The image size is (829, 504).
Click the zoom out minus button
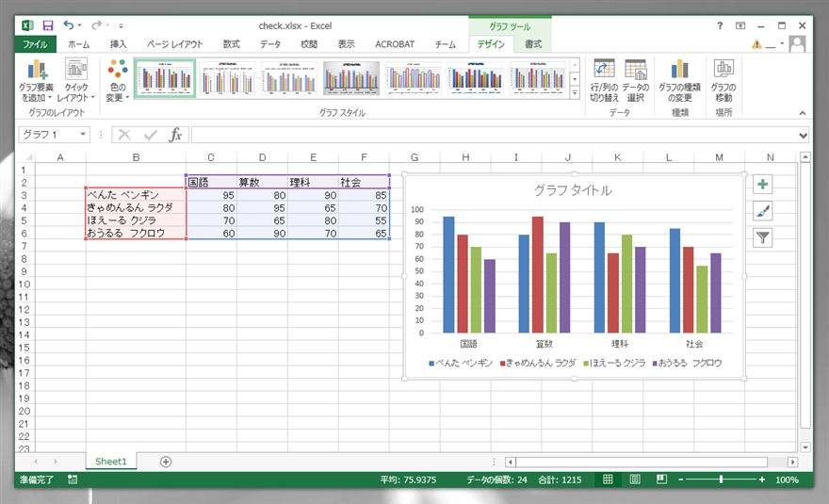(681, 480)
